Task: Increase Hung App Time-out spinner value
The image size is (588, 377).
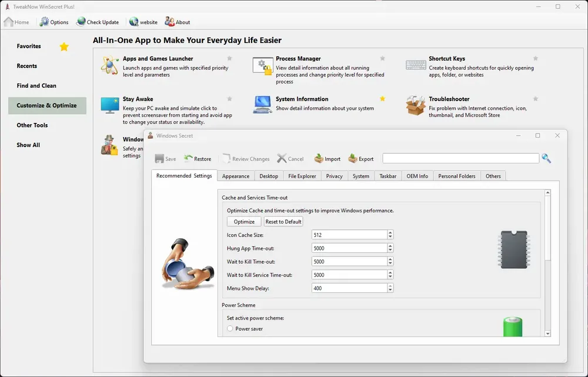Action: click(x=390, y=246)
